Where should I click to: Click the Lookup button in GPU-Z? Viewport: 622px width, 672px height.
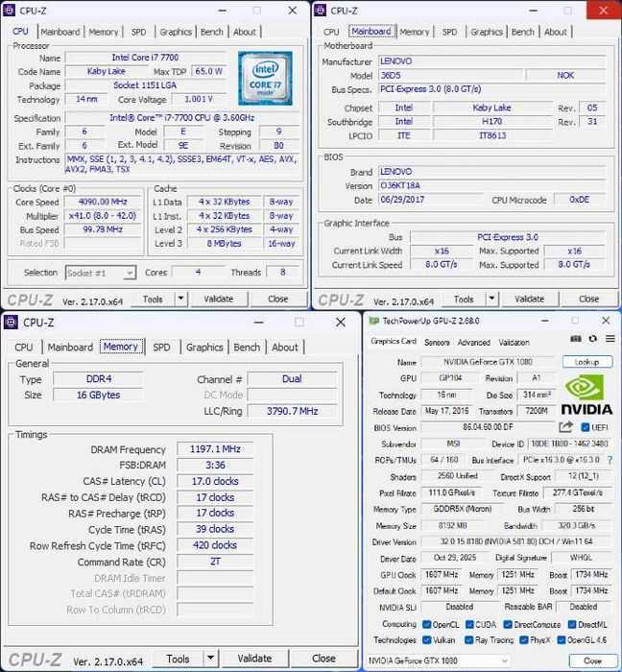(x=586, y=362)
